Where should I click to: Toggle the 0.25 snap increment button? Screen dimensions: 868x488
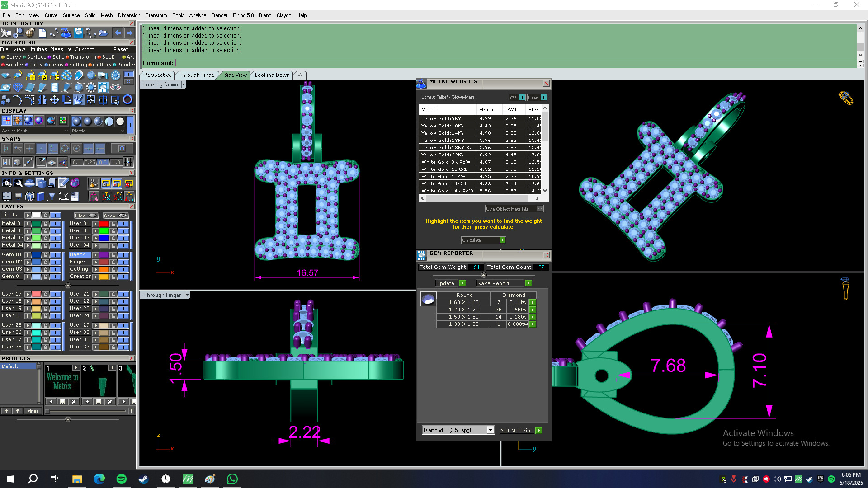point(90,162)
